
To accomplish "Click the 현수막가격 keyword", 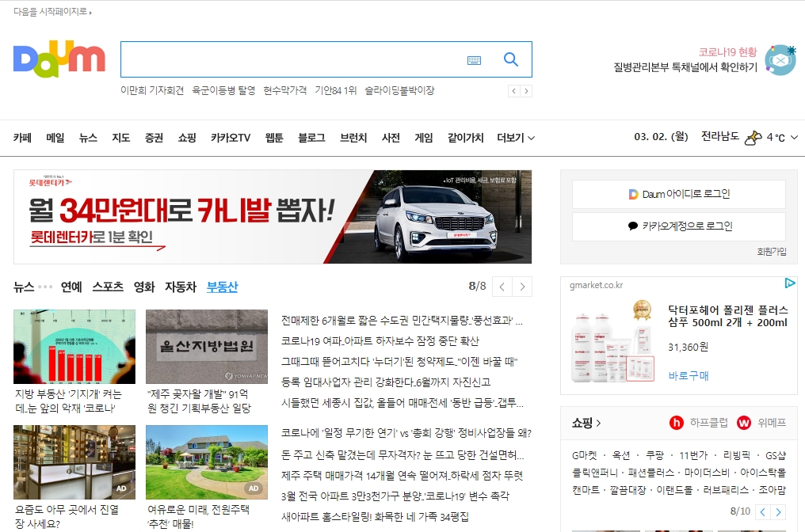I will coord(285,91).
